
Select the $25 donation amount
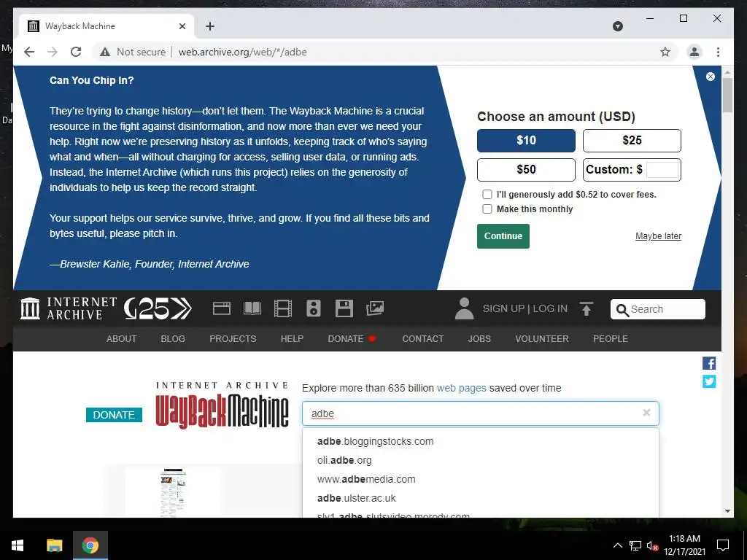pyautogui.click(x=632, y=141)
